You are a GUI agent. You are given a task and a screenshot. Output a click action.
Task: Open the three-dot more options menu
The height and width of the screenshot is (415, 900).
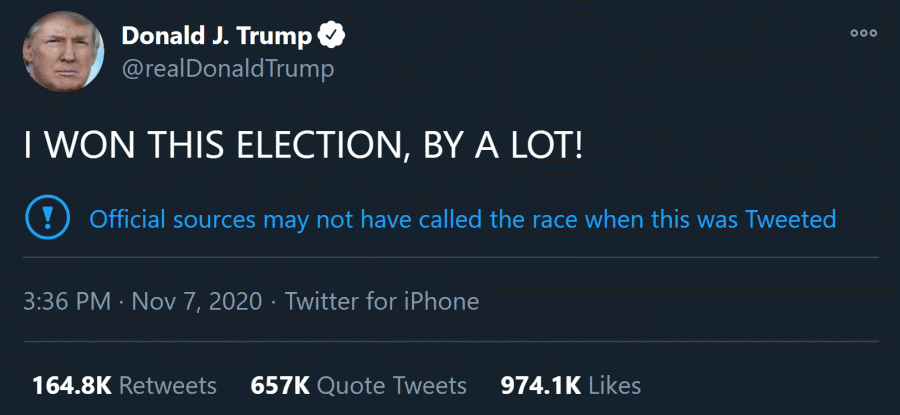863,33
